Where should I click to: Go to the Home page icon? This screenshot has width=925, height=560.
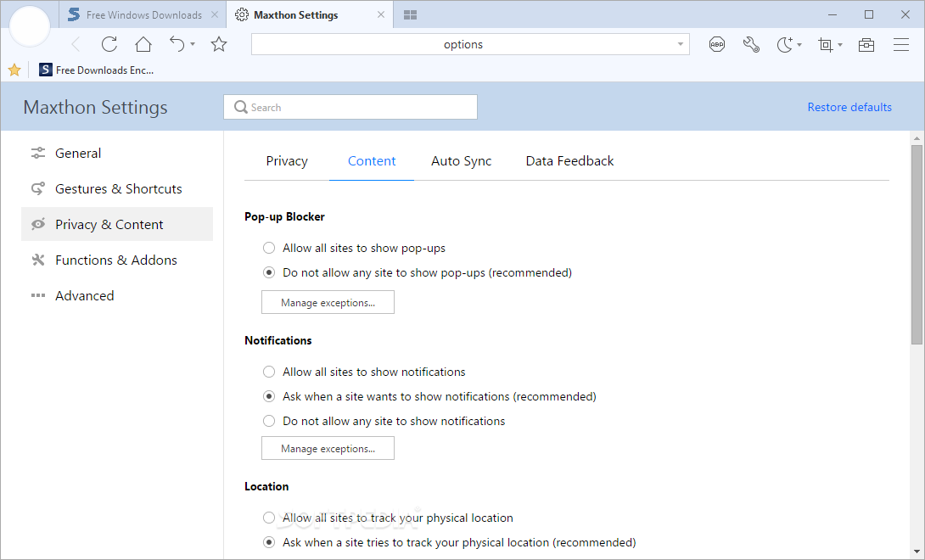pos(143,44)
